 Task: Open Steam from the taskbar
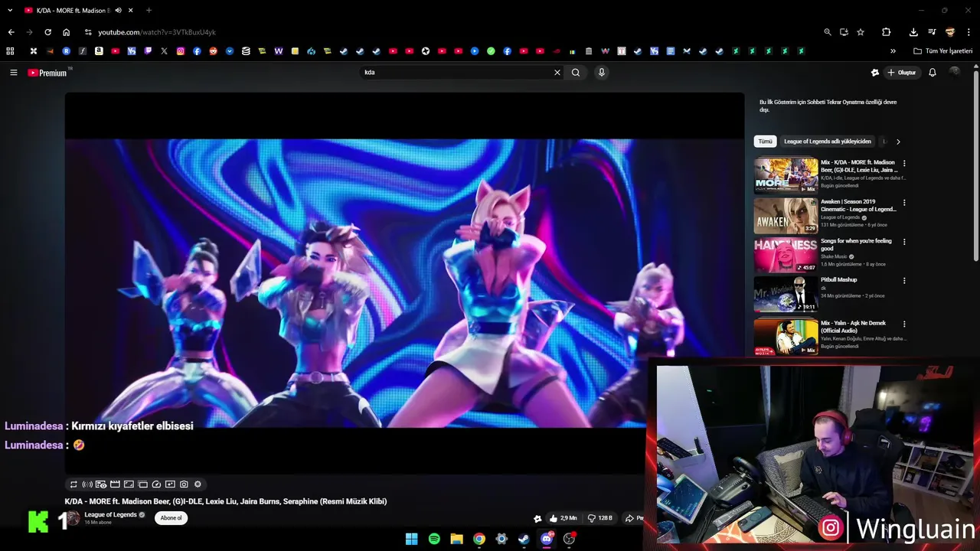524,539
